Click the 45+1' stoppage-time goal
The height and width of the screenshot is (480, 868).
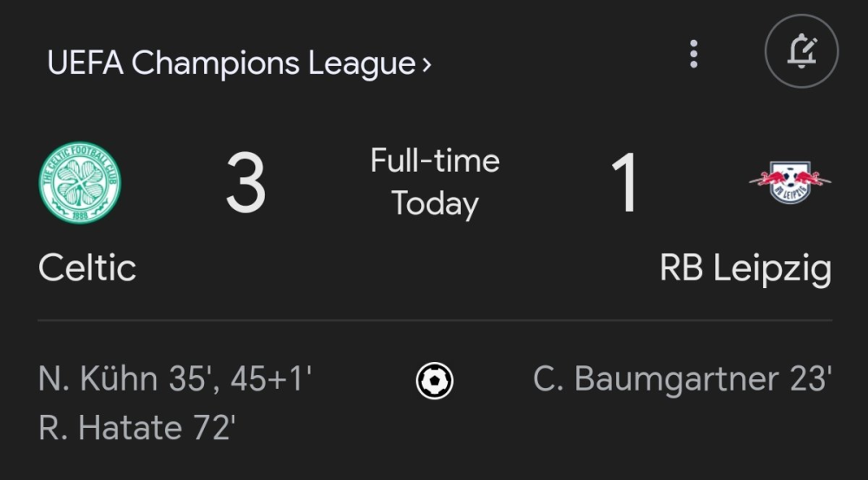pos(271,379)
